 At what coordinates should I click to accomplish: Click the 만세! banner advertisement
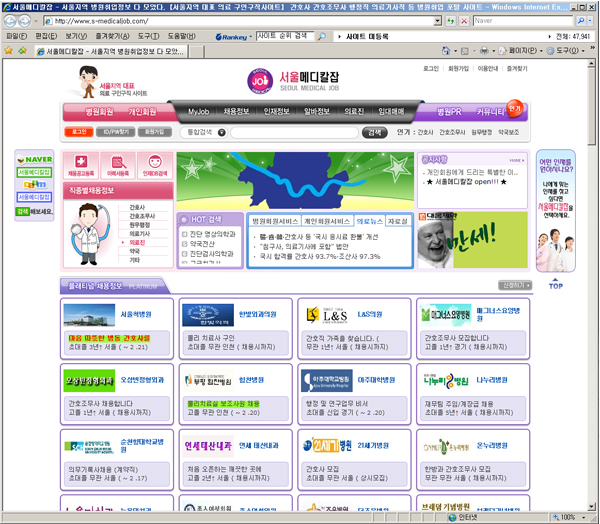click(x=473, y=240)
